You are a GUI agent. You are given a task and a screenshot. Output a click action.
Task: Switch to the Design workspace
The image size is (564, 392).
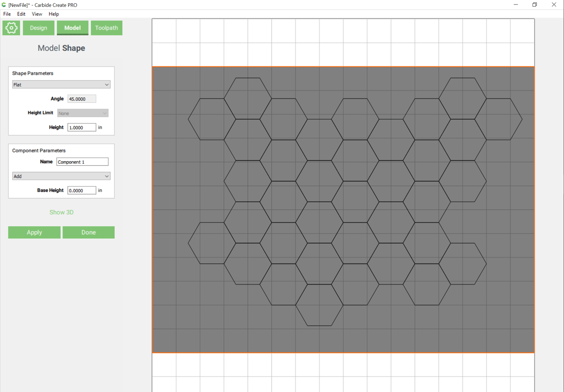[38, 28]
